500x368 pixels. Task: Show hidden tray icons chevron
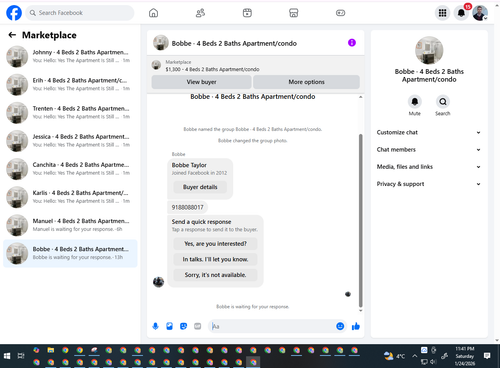click(x=414, y=356)
